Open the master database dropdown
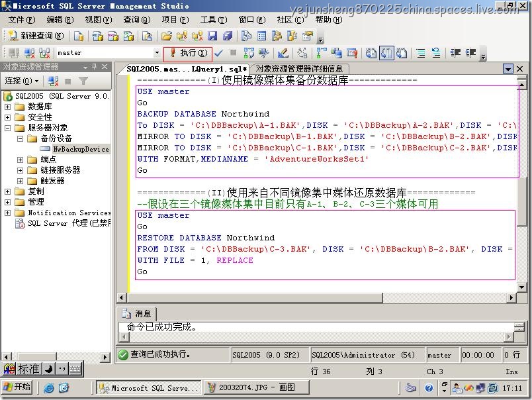 coord(156,53)
